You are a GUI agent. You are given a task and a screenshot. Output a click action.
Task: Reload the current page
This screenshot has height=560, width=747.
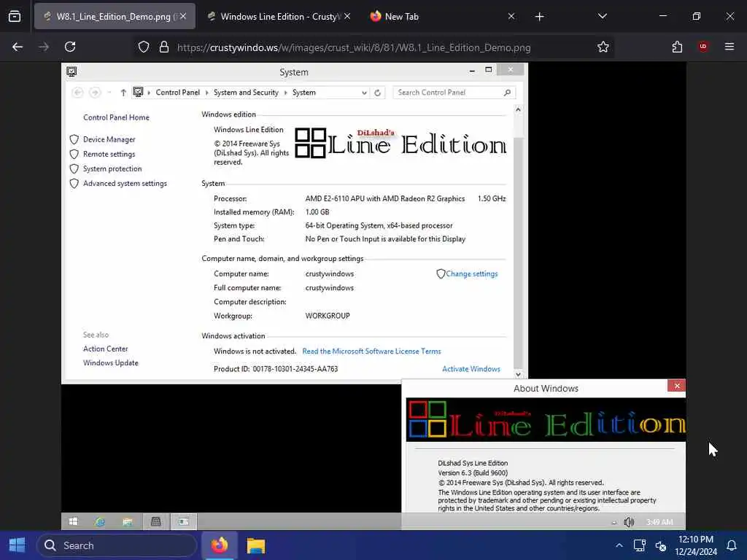(x=70, y=47)
